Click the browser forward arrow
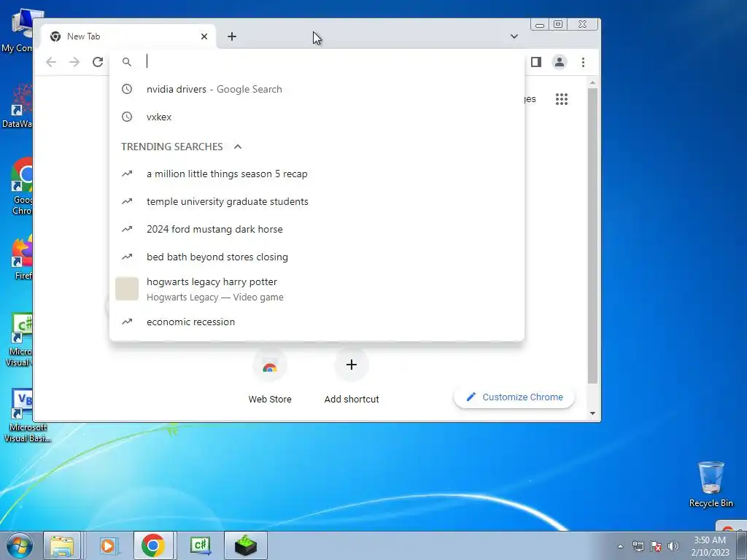The height and width of the screenshot is (560, 747). point(74,62)
